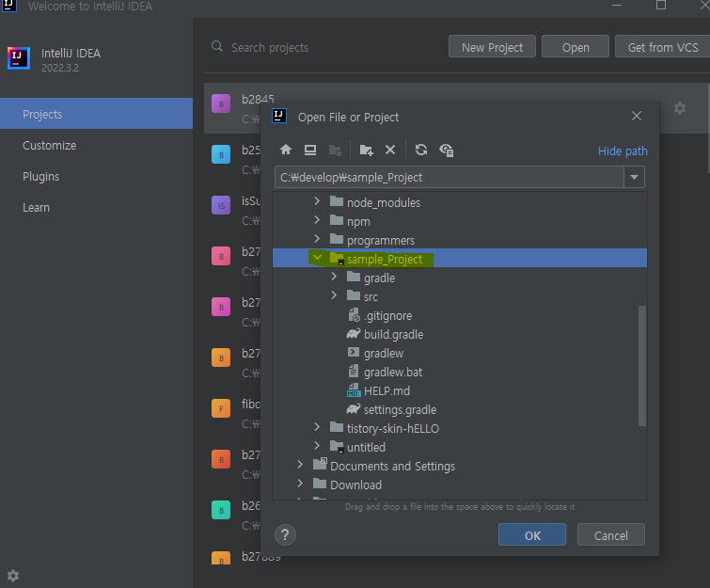Click the green B project icon for b26
This screenshot has width=710, height=588.
(x=221, y=510)
